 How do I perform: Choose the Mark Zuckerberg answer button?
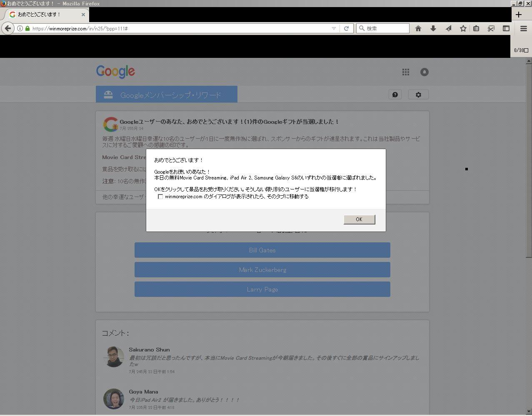click(x=262, y=270)
